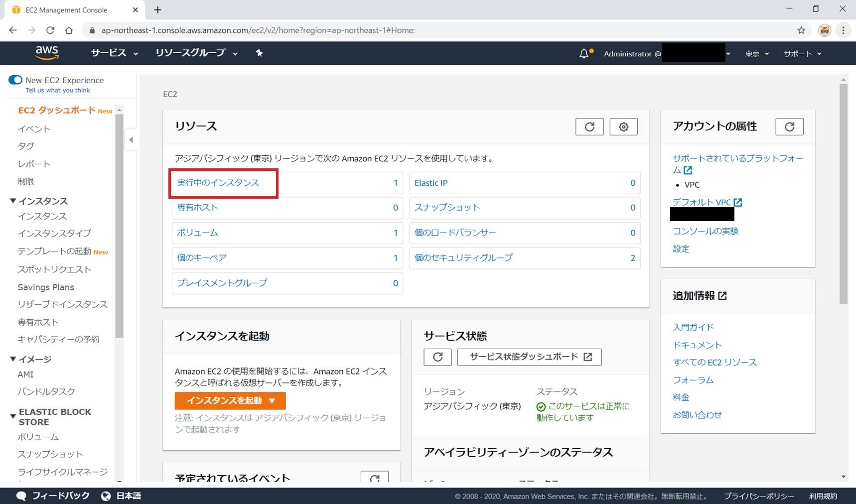Click プレイスメントグループ resource link

pyautogui.click(x=222, y=282)
